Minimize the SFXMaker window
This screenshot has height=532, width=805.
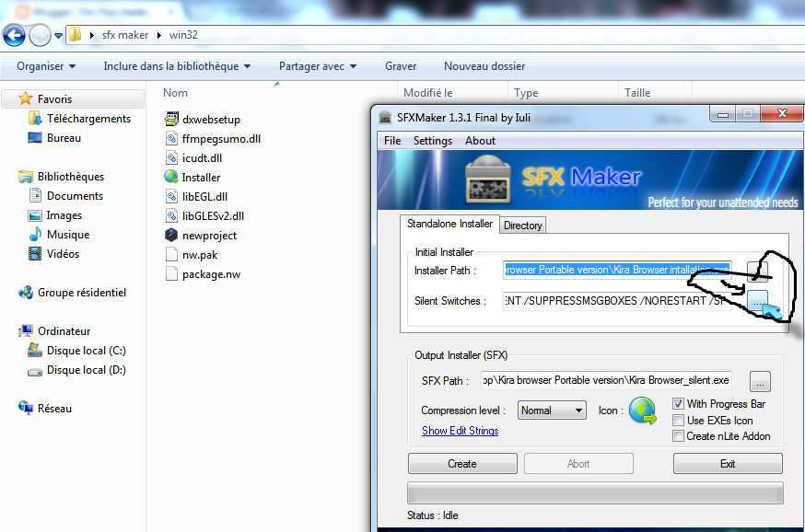pyautogui.click(x=723, y=114)
